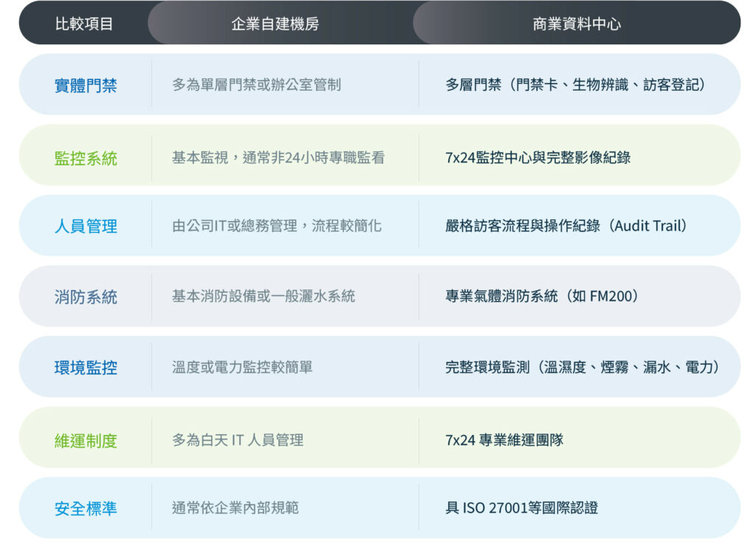The width and height of the screenshot is (756, 551).
Task: Select the 企業自建機房 column header
Action: click(x=275, y=24)
